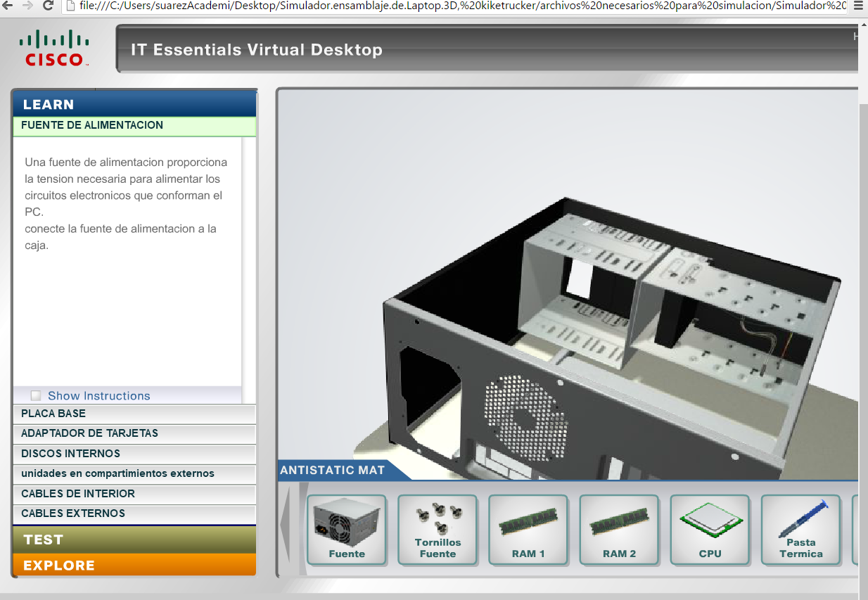The width and height of the screenshot is (868, 600).
Task: Choose the RAM 2 memory module
Action: coord(618,529)
